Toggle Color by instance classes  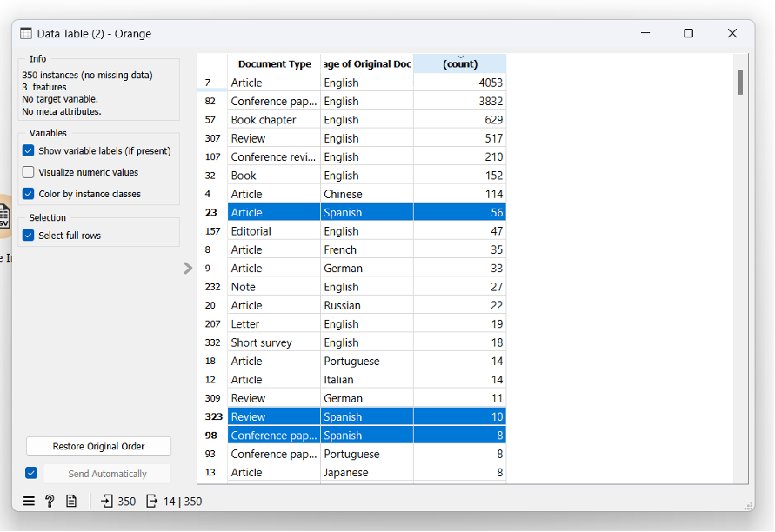(29, 194)
